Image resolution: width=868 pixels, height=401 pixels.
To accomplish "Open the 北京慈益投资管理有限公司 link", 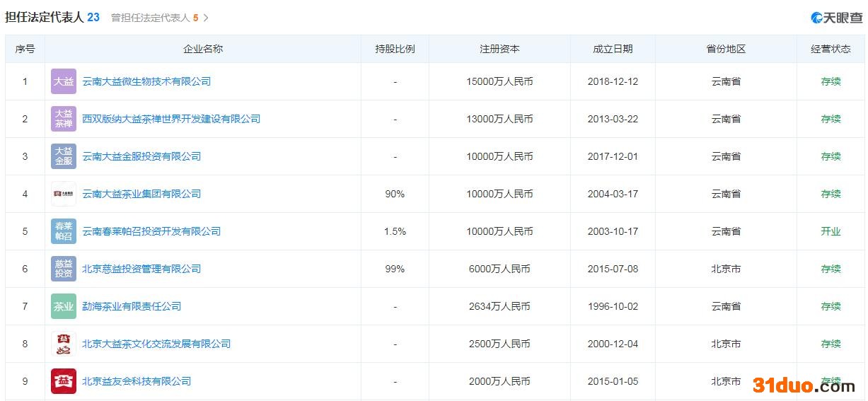I will click(141, 269).
